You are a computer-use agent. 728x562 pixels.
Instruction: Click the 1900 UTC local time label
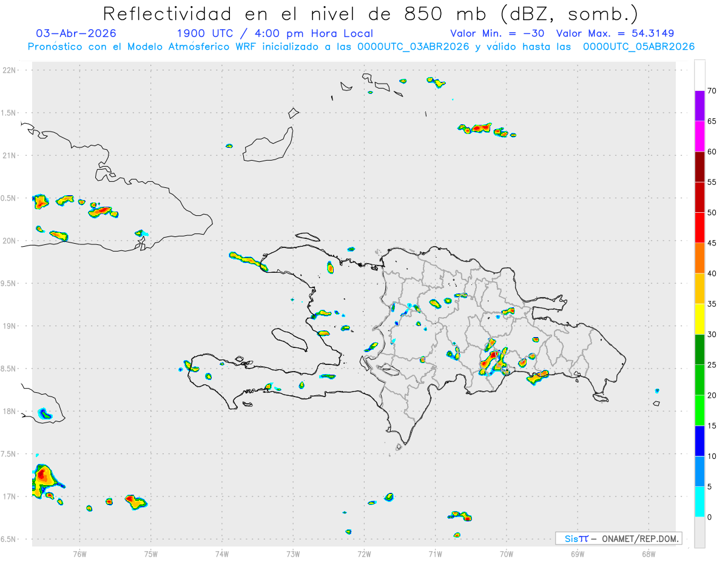click(x=274, y=33)
